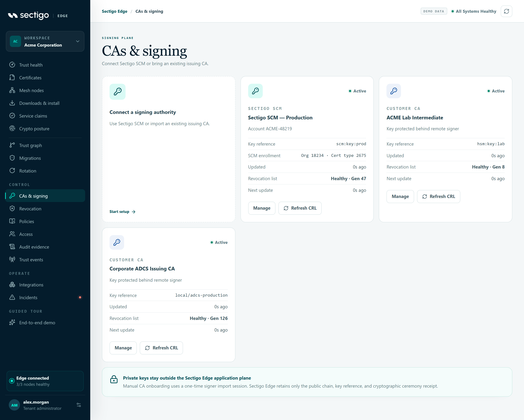The height and width of the screenshot is (420, 524).
Task: Select 'Healthy · Gen 126' revocation status
Action: [209, 318]
